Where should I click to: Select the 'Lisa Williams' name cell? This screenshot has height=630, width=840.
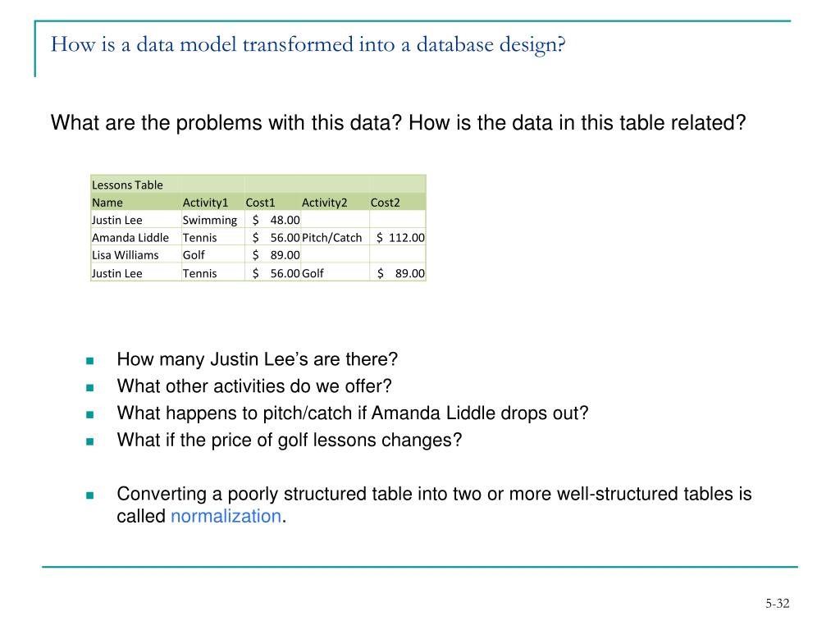tap(126, 255)
